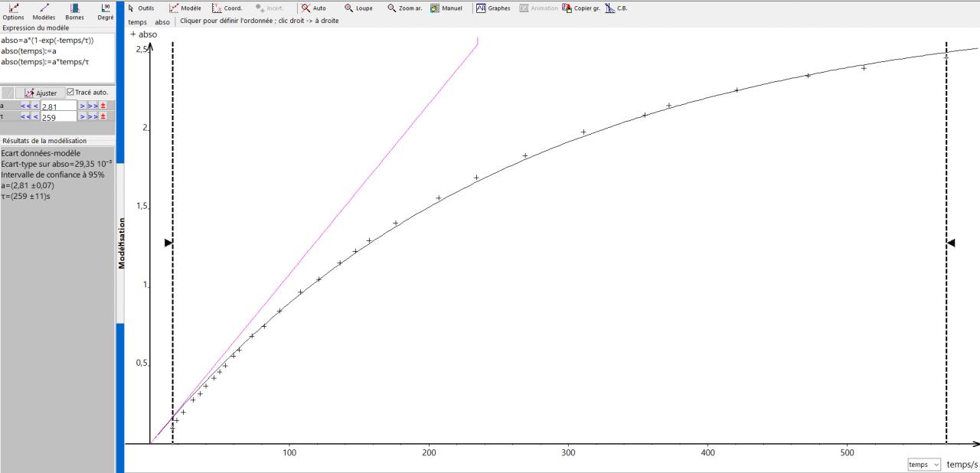Click the red ± button for a
980x473 pixels.
(103, 106)
